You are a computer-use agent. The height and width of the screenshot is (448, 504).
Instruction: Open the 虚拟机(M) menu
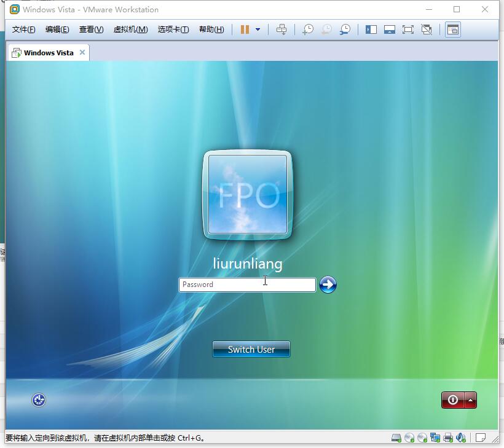point(130,29)
